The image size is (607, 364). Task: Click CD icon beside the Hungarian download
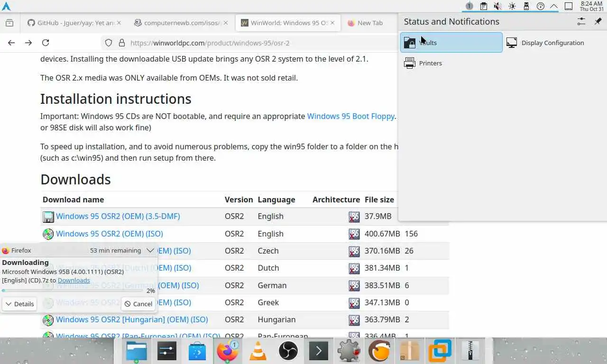pos(48,320)
